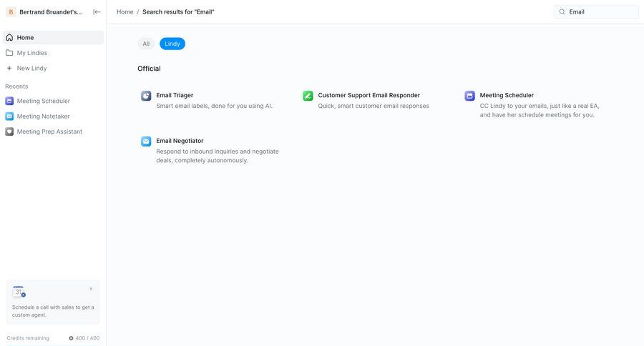This screenshot has height=346, width=644.
Task: Go to the Home breadcrumb link
Action: point(125,12)
